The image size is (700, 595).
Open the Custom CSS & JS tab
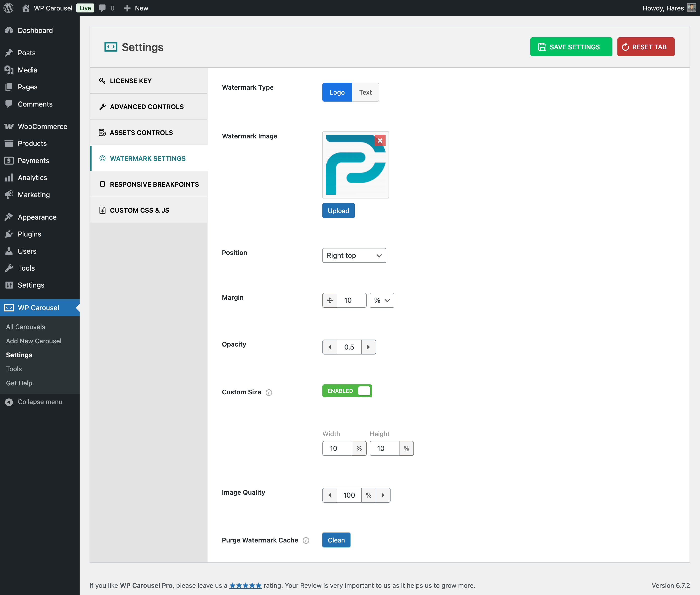coord(149,210)
